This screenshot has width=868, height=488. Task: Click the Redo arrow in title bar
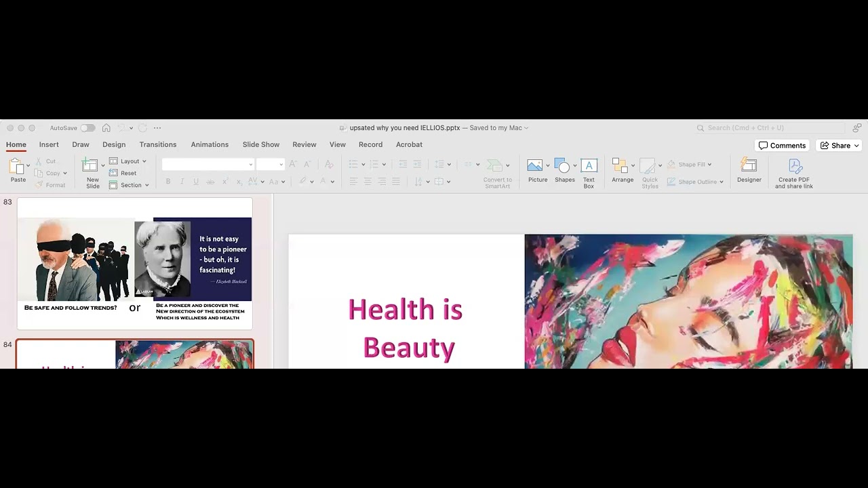(x=142, y=127)
